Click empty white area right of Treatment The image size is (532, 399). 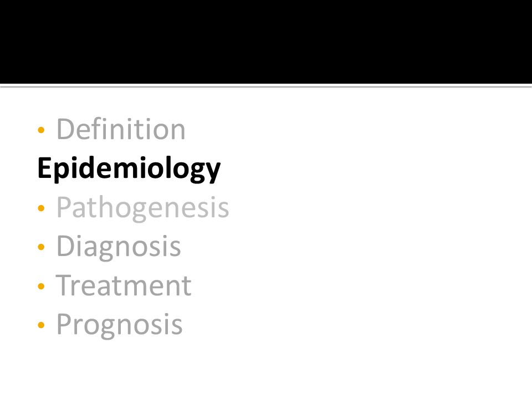360,286
